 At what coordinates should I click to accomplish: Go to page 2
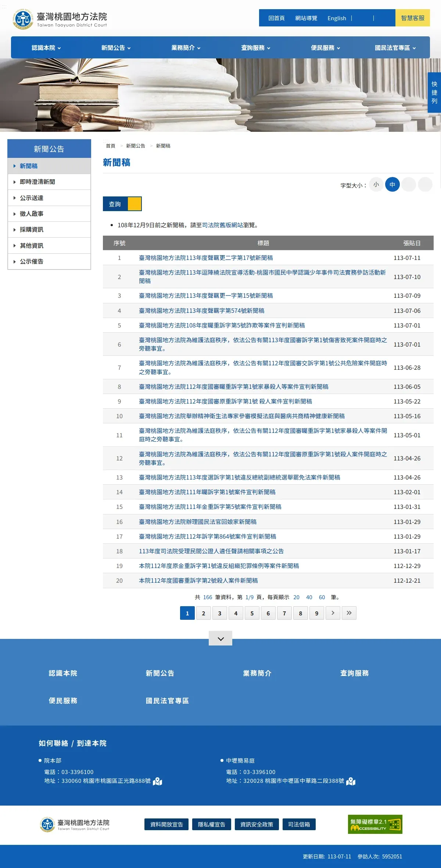pos(204,613)
